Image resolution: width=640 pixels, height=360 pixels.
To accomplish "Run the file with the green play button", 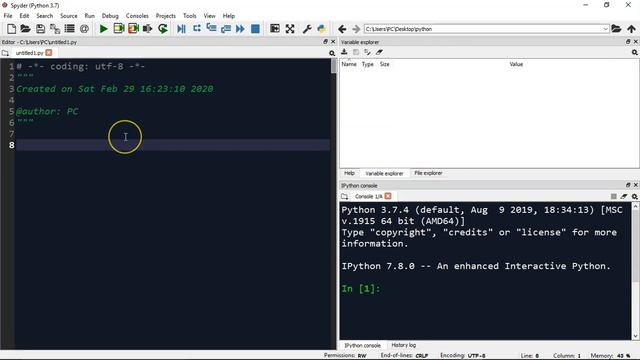I will pyautogui.click(x=104, y=29).
